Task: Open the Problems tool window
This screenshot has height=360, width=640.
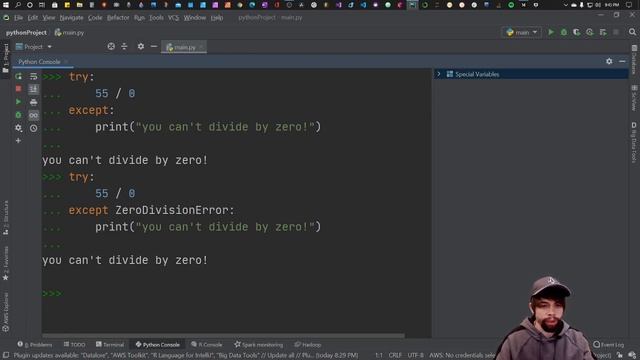Action: click(35, 344)
